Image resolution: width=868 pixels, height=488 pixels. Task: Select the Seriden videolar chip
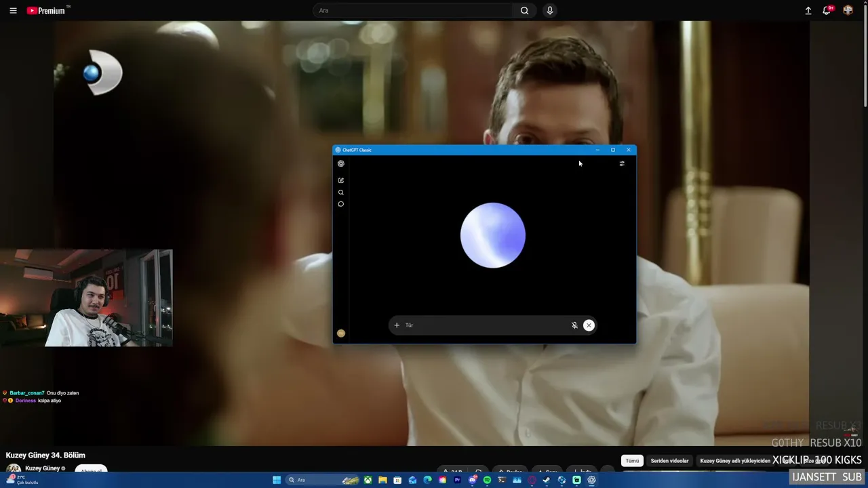[x=669, y=461]
